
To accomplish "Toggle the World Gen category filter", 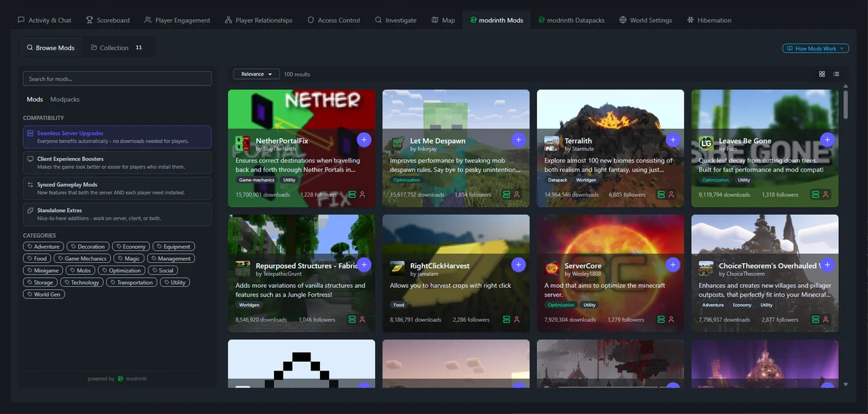I will click(43, 294).
